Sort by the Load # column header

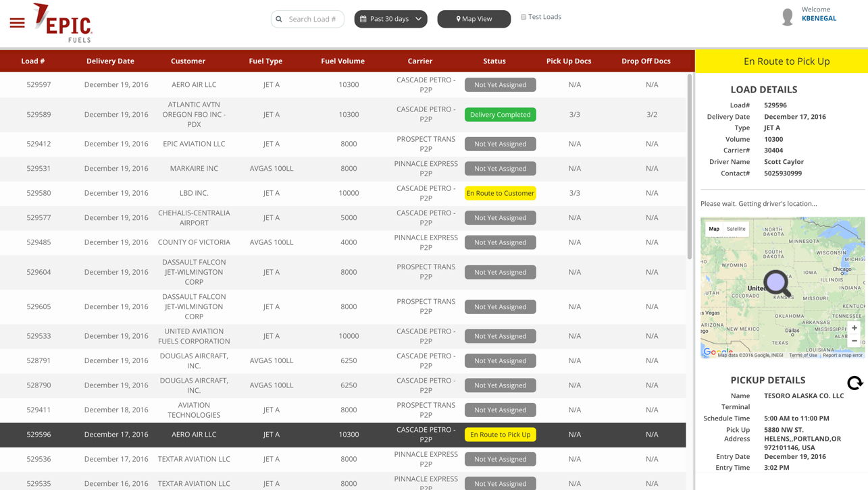pos(33,61)
